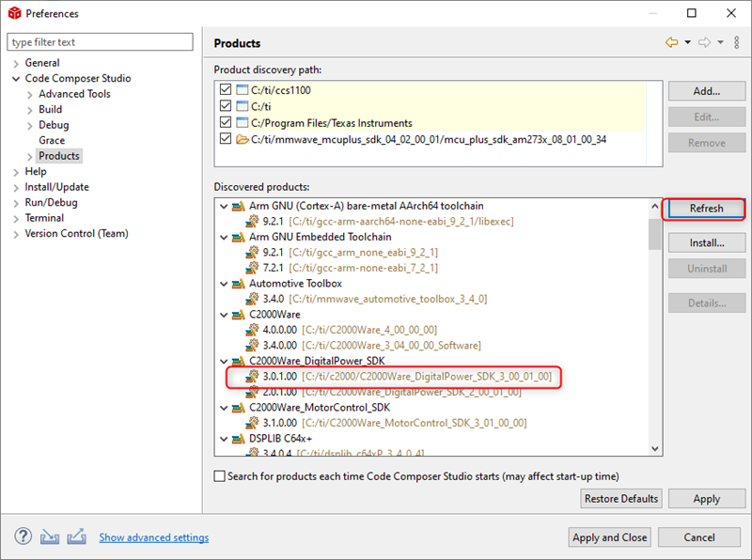Screen dimensions: 752x560
Task: Expand the Advanced Tools node
Action: click(x=30, y=95)
